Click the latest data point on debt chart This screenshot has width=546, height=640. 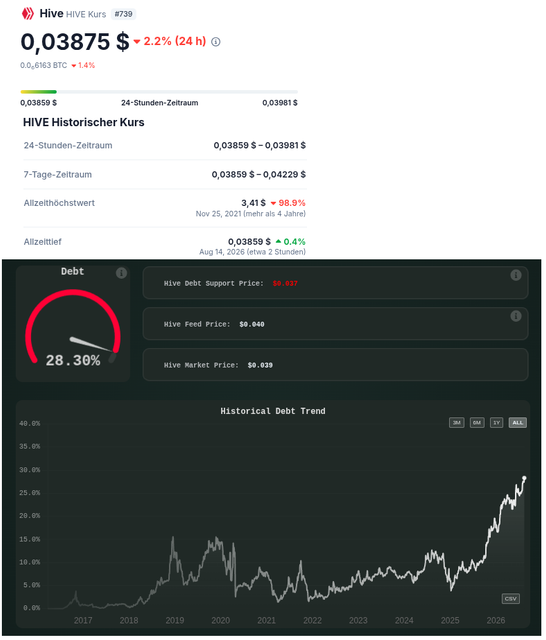pos(524,478)
